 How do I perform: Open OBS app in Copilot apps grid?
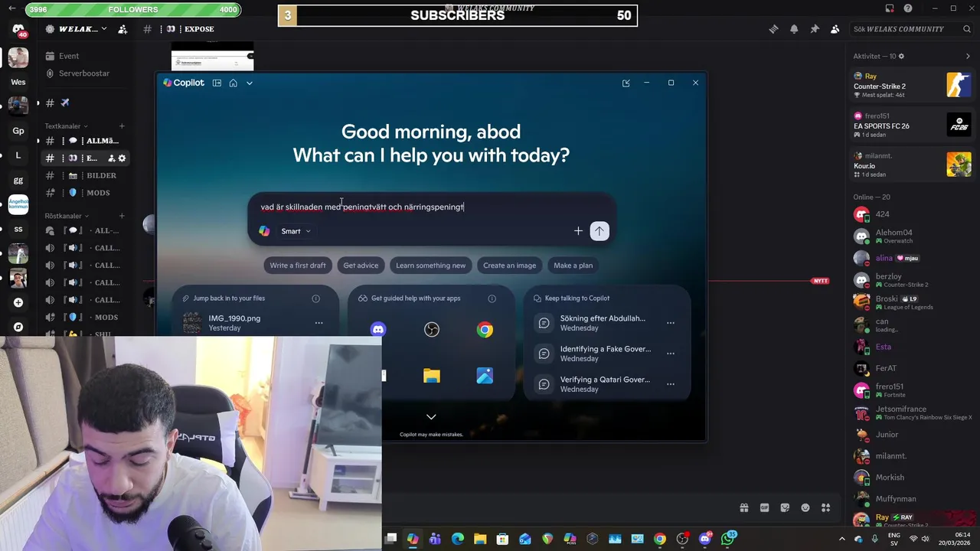432,330
